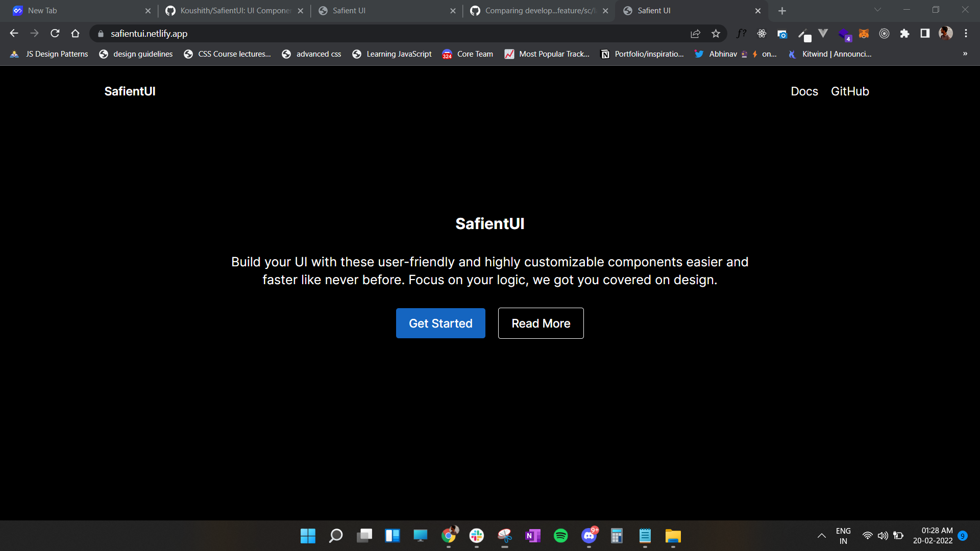Toggle the Wi-Fi status icon
Viewport: 980px width, 551px height.
pyautogui.click(x=867, y=536)
